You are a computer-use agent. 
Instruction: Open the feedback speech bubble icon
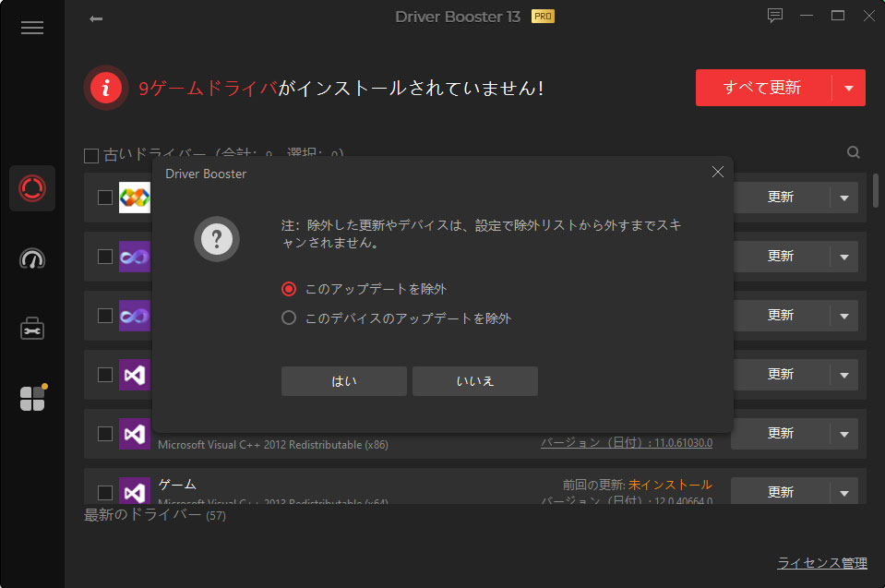[775, 16]
